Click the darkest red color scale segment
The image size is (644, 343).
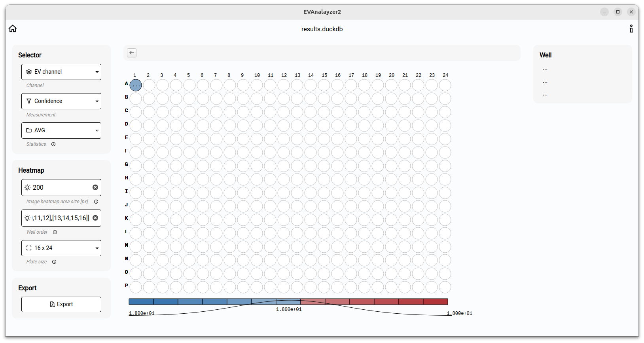pyautogui.click(x=436, y=302)
